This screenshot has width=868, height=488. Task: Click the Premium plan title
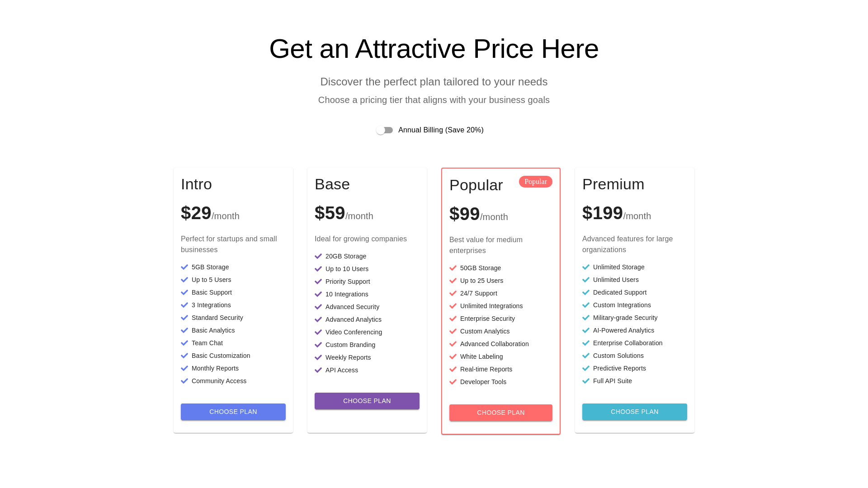pos(613,184)
